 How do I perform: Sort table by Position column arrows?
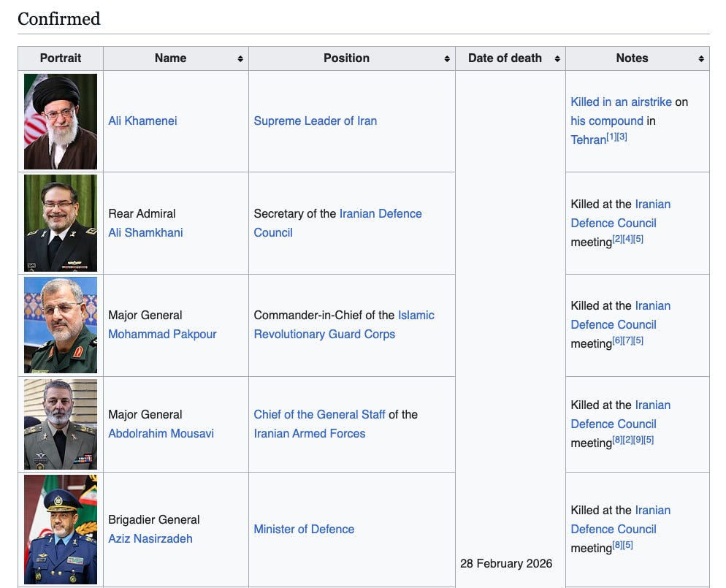tap(447, 58)
